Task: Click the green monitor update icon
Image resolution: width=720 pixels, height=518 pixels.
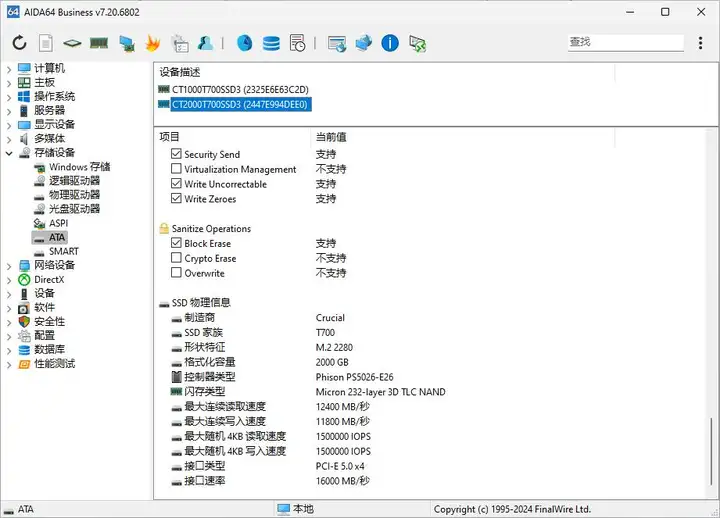Action: 417,44
